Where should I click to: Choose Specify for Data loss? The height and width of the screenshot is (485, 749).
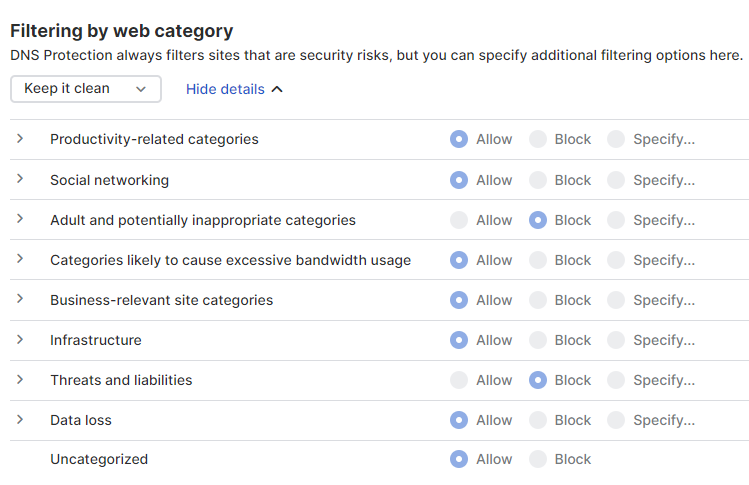coord(616,420)
